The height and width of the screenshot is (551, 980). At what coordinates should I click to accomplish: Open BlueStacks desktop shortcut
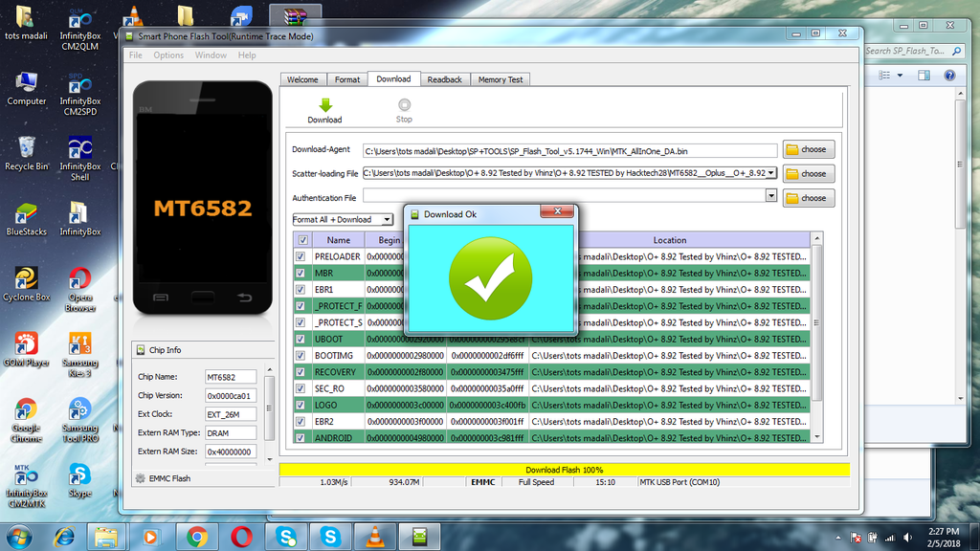click(x=26, y=218)
